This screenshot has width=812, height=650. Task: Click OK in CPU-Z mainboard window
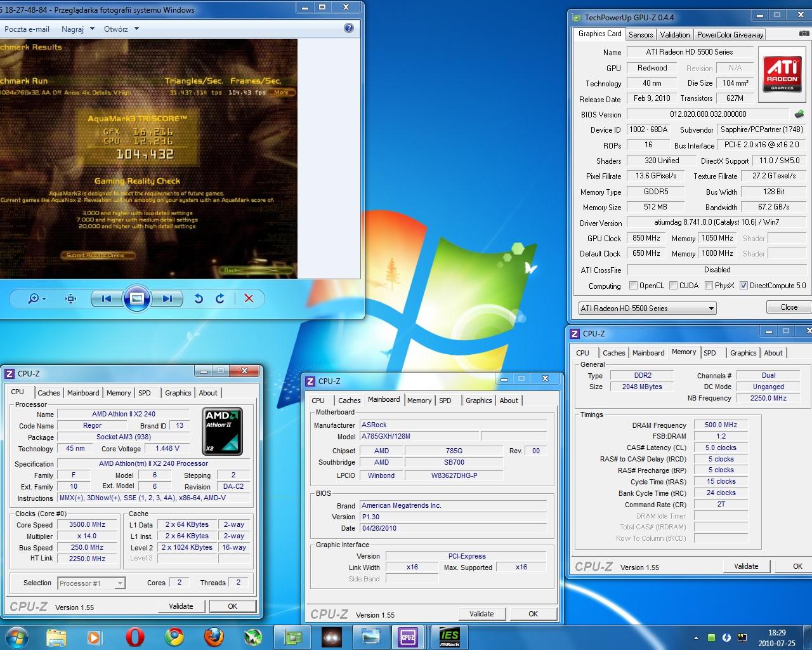click(533, 614)
